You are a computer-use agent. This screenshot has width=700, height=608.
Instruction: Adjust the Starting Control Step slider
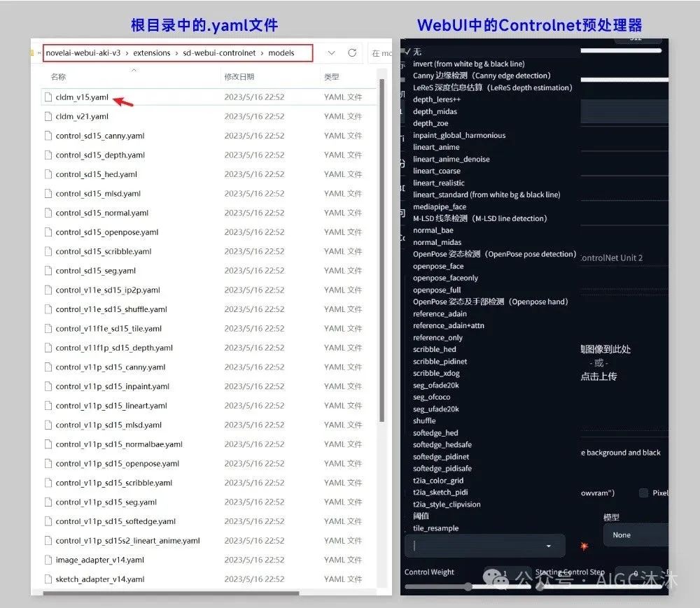coord(601,587)
